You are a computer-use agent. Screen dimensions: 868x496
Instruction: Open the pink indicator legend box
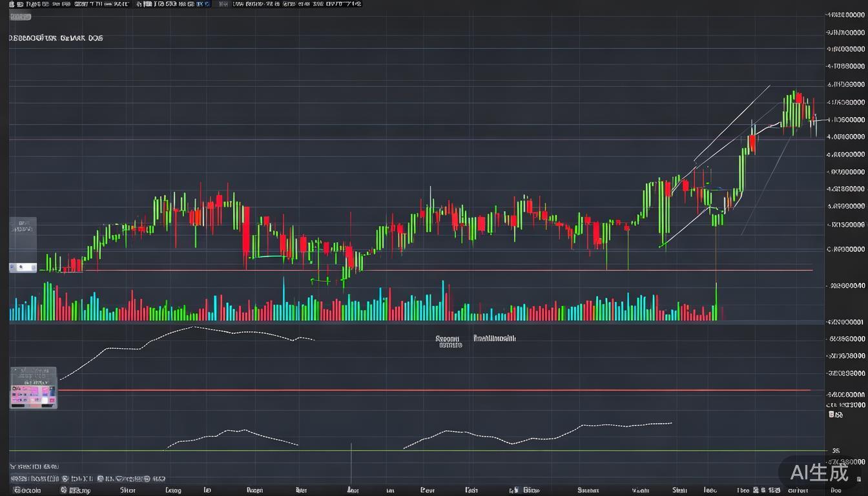[33, 388]
